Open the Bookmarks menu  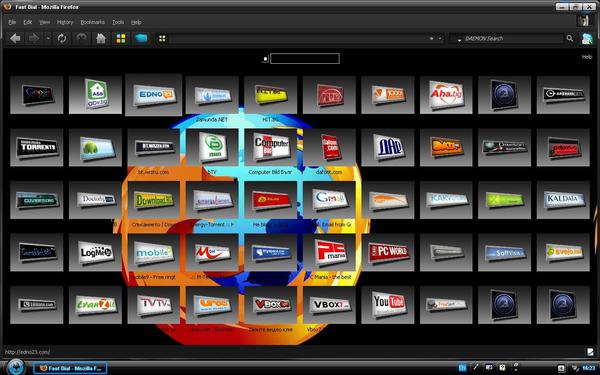[93, 22]
